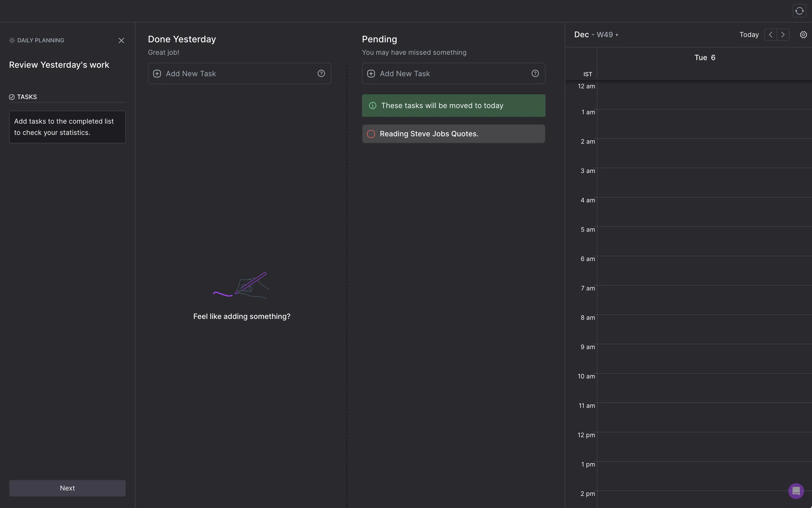Screen dimensions: 812x508
Task: Select the Reading Steve Jobs Quotes task text
Action: click(429, 134)
